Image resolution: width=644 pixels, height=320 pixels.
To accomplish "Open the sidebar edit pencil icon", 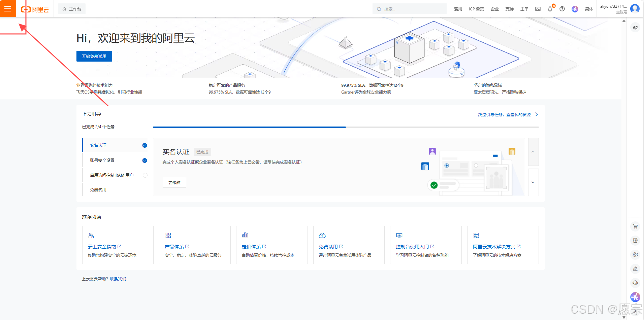I will point(635,269).
